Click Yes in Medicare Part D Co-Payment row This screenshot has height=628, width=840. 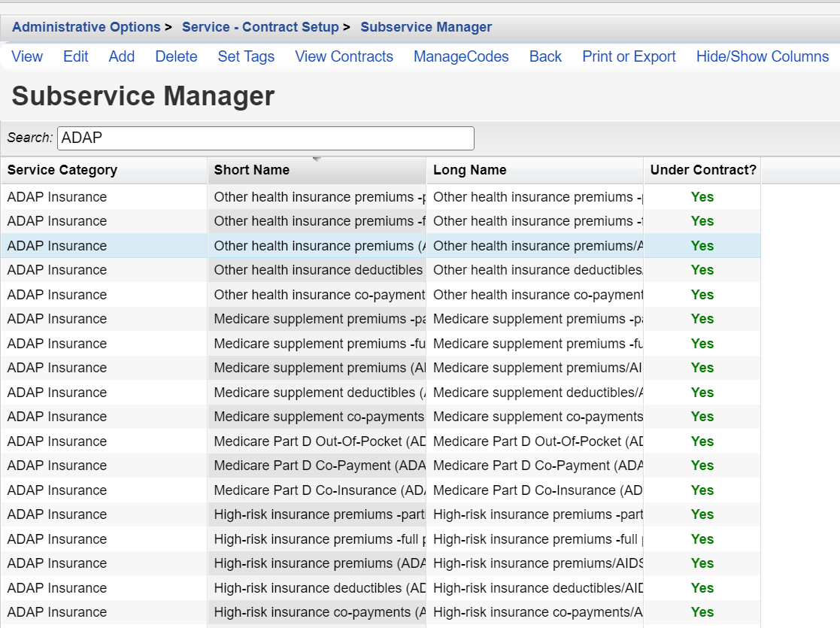pos(702,465)
